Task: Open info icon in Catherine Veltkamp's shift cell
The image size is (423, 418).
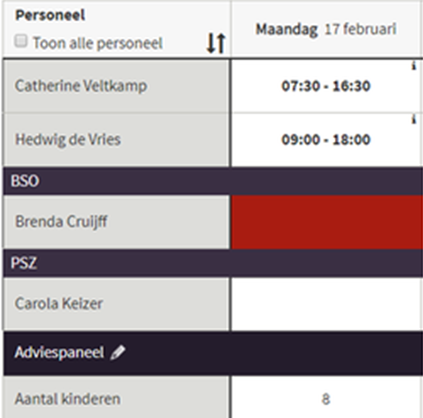Action: tap(414, 66)
